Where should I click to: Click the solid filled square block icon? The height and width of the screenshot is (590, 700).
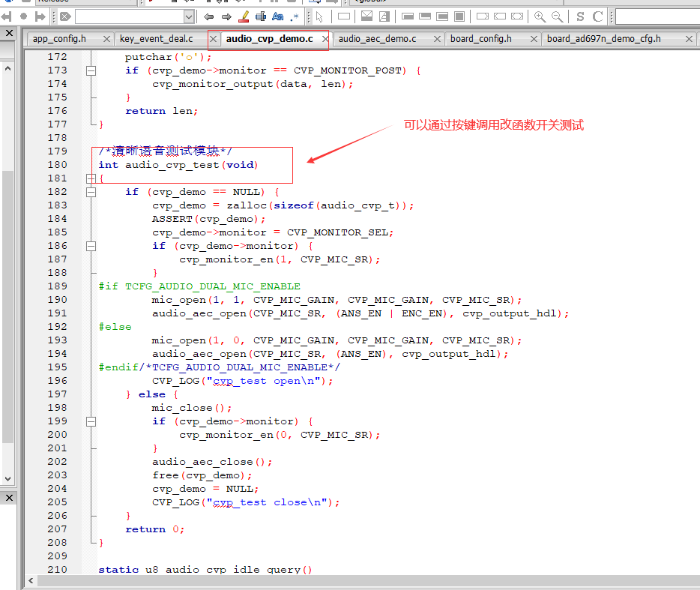coord(459,16)
